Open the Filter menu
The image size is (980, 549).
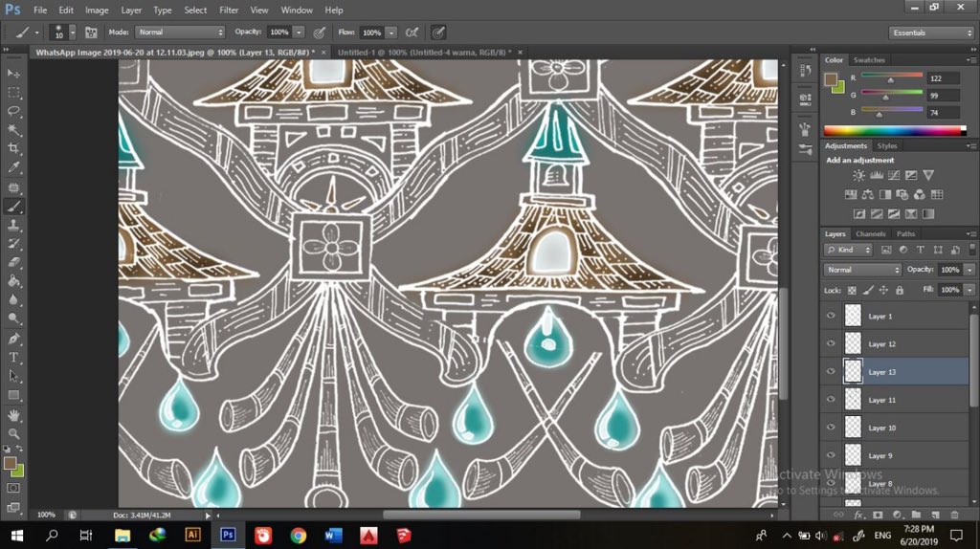[x=229, y=10]
